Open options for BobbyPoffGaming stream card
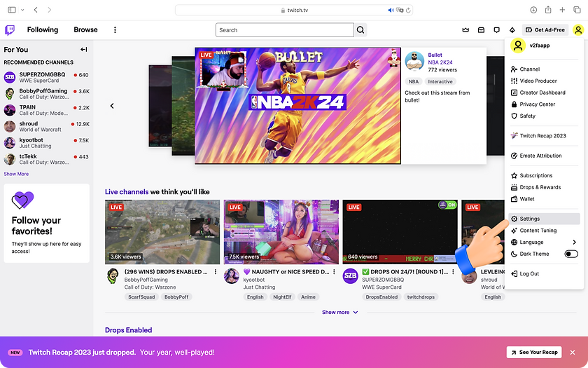This screenshot has height=368, width=588. [216, 271]
